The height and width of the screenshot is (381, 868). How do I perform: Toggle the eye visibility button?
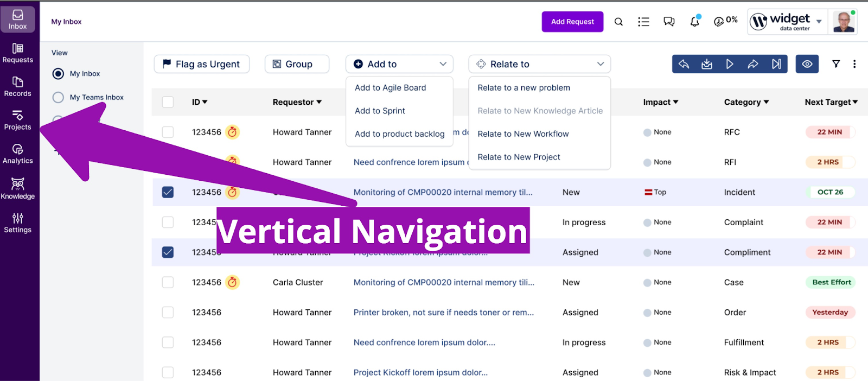click(x=807, y=64)
